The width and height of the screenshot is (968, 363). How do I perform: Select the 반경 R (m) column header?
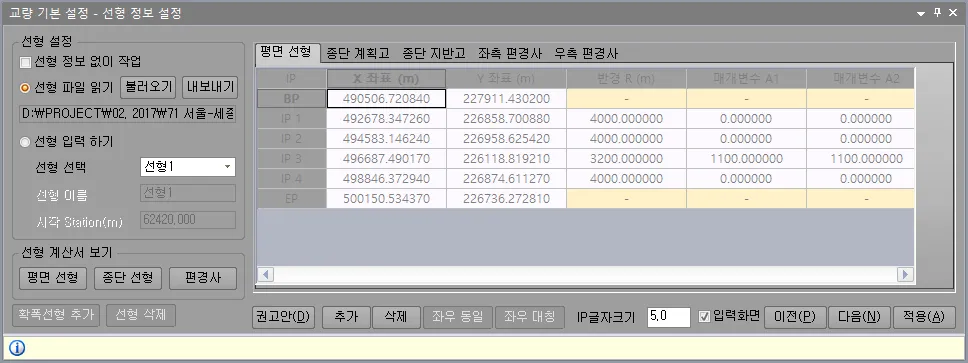point(626,78)
